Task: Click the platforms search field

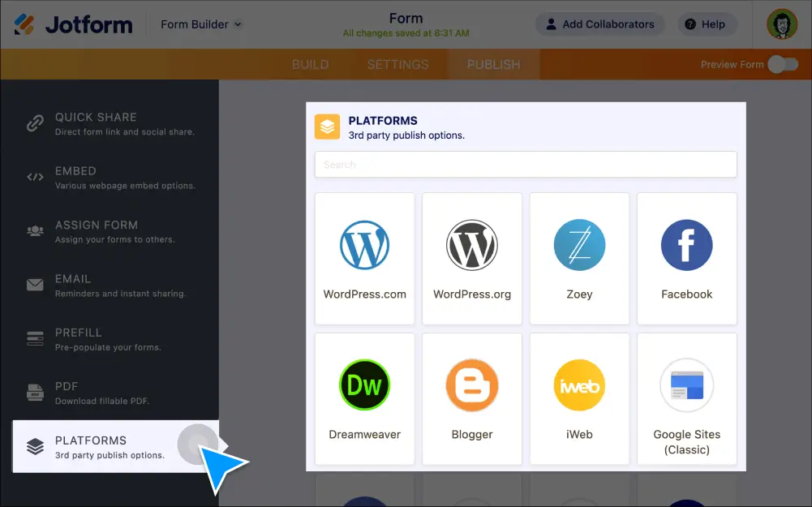Action: (526, 164)
